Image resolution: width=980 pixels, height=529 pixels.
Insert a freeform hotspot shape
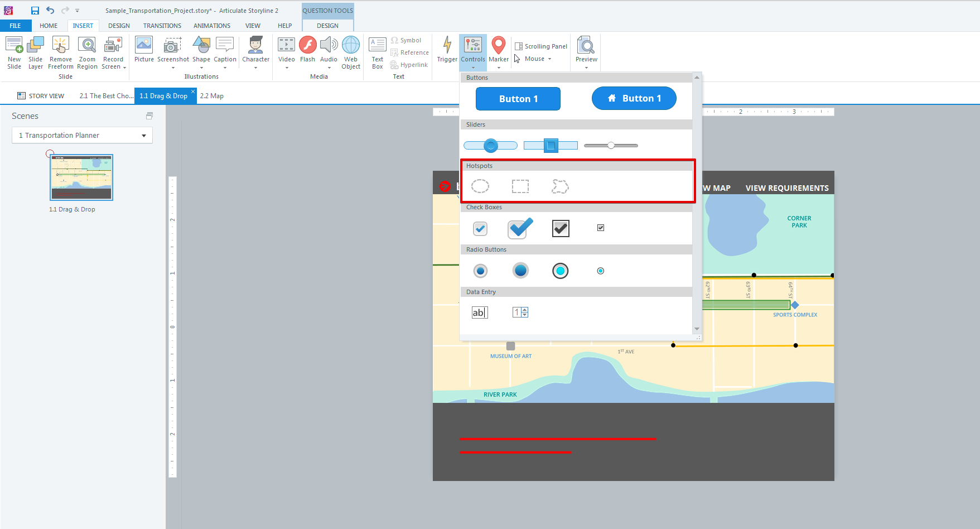point(560,186)
